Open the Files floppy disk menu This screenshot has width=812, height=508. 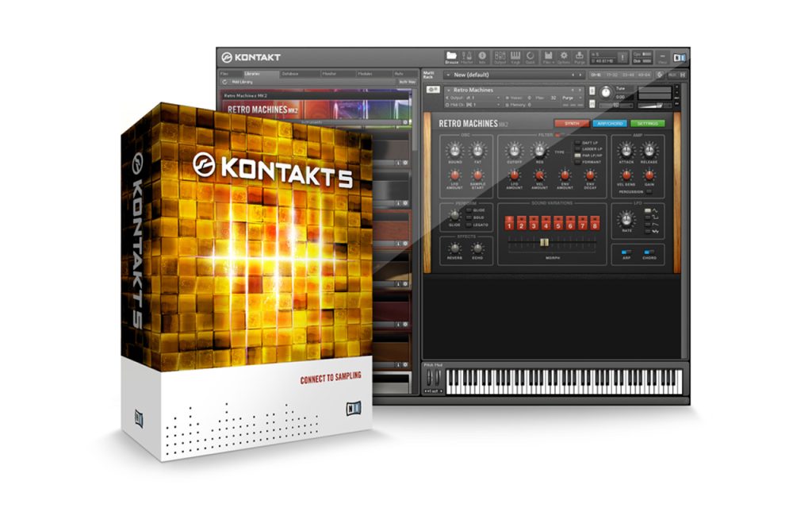tap(548, 56)
